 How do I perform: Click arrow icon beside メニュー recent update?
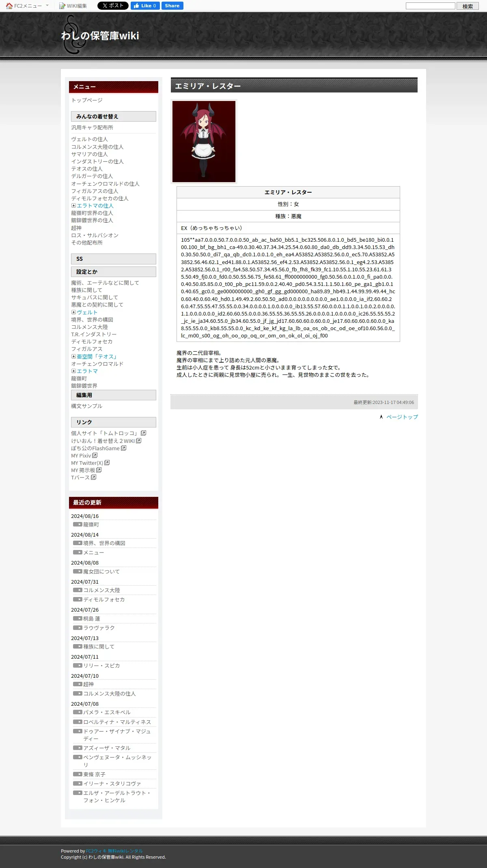[78, 552]
